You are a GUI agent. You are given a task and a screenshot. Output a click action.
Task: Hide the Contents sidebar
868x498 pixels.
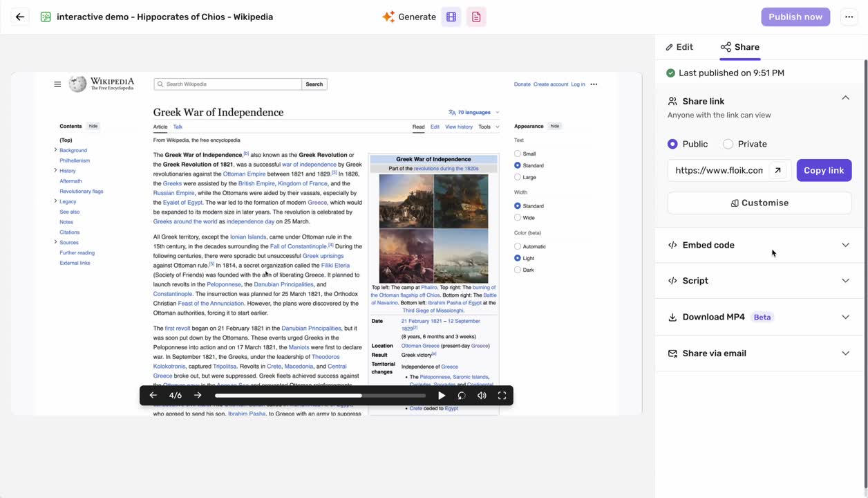point(93,126)
